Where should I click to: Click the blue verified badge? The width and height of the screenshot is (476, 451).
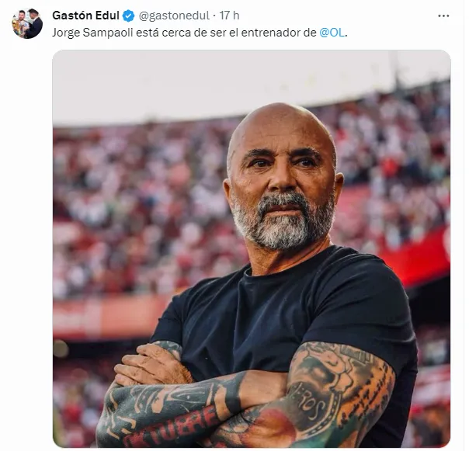pyautogui.click(x=128, y=16)
